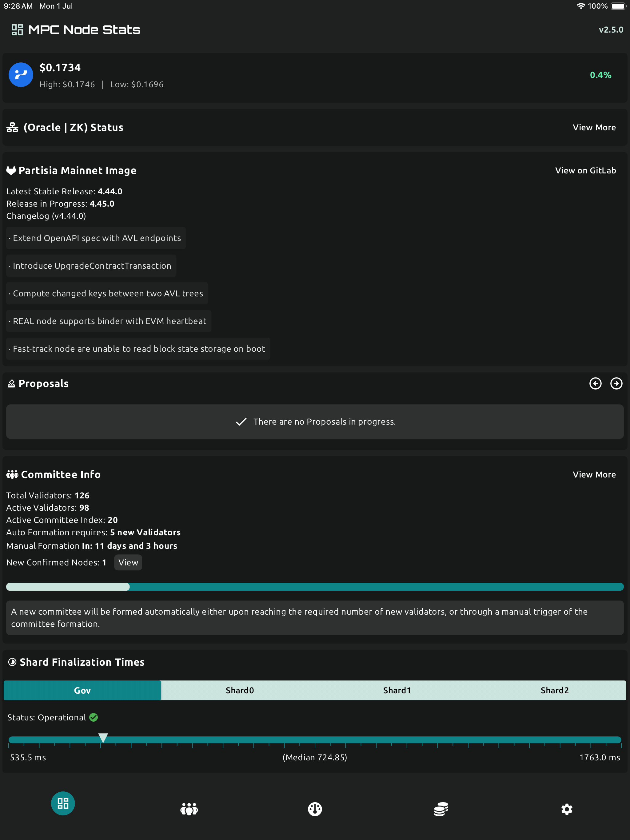Click View button for New Confirmed Nodes
Viewport: 630px width, 840px height.
tap(128, 562)
